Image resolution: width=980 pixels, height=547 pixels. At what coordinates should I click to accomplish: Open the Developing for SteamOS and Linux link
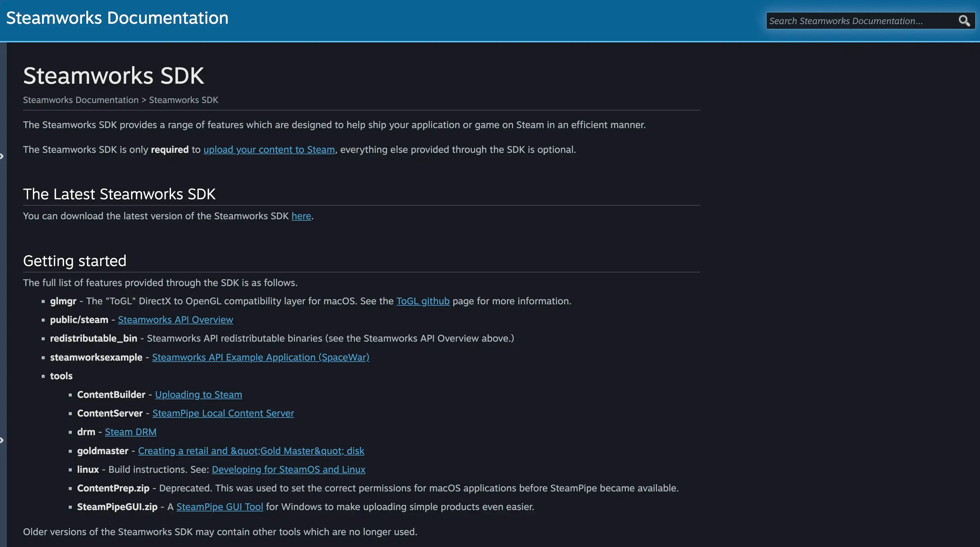[x=288, y=469]
